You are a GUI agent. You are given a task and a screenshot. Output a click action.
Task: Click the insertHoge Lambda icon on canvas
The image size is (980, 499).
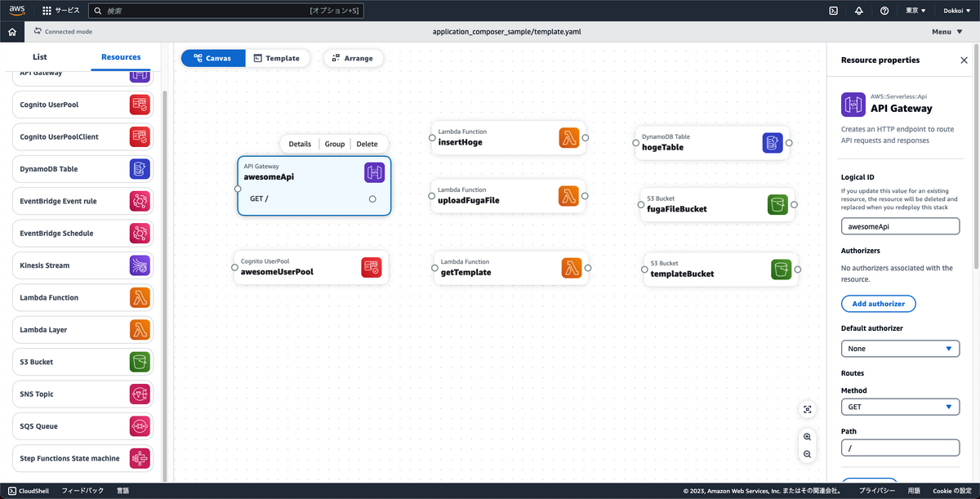tap(569, 138)
